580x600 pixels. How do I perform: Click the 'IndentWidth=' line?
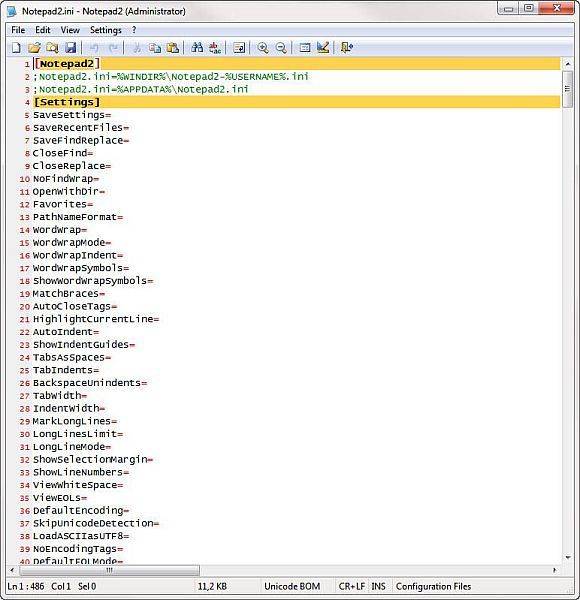click(69, 408)
